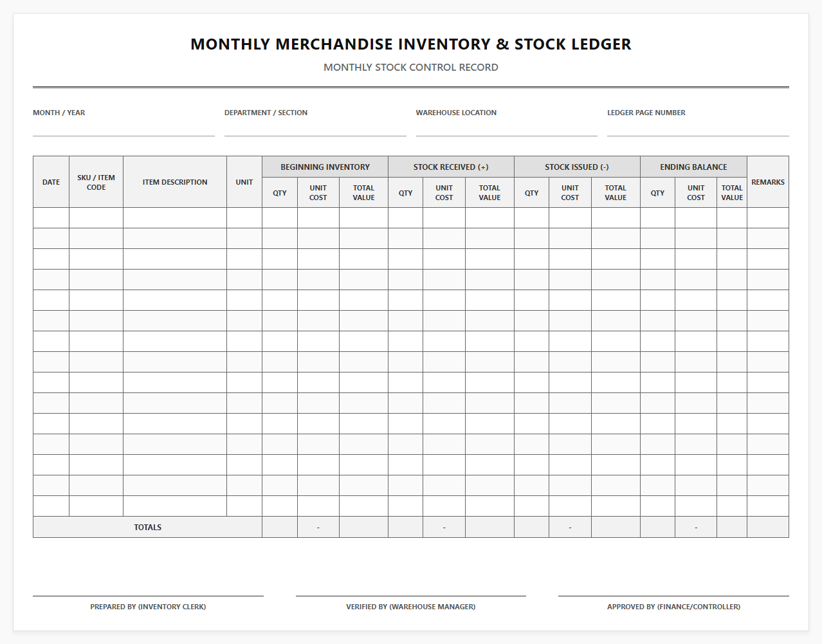Click the Totals dash under Ending Balance unit cost
The width and height of the screenshot is (822, 644).
[x=696, y=528]
